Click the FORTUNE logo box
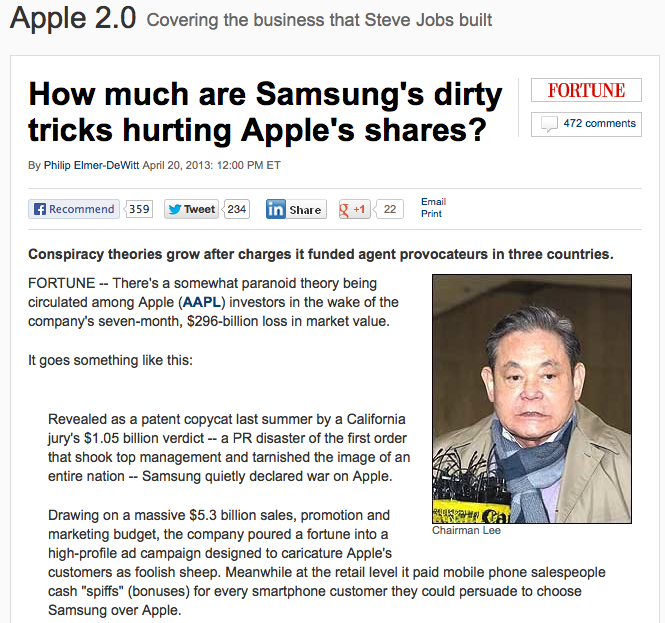 [x=586, y=90]
